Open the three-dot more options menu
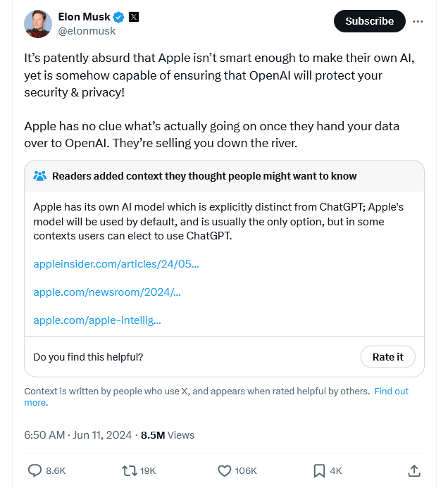Viewport: 448px width, 488px height. click(418, 21)
